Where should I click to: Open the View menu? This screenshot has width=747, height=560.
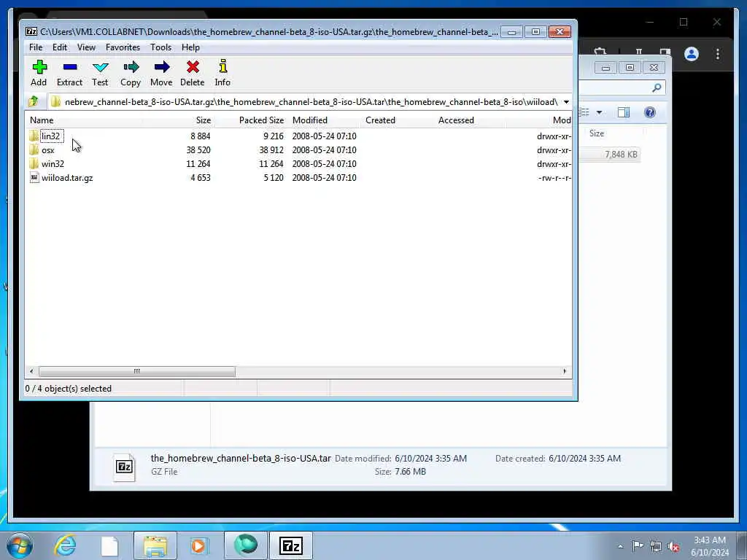(x=86, y=47)
